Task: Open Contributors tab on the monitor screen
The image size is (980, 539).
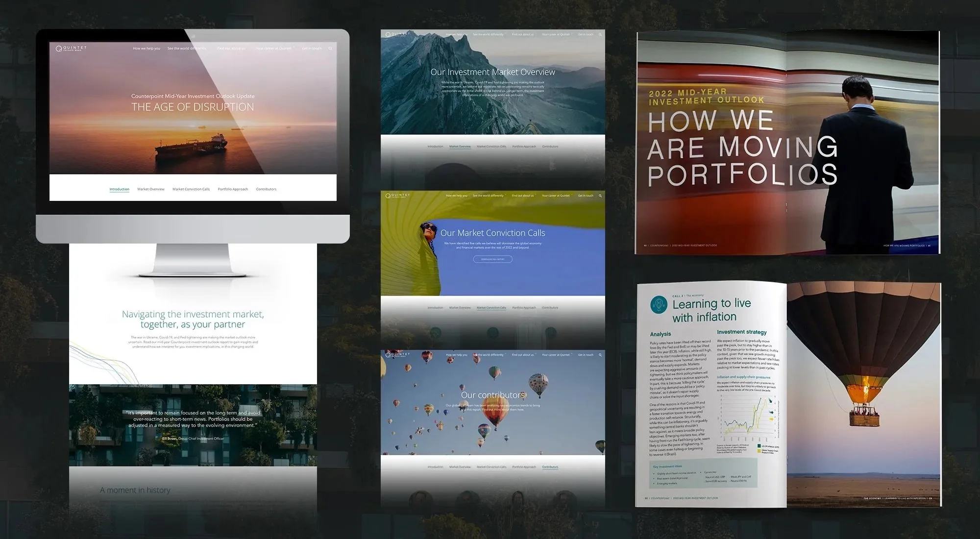Action: (x=266, y=189)
